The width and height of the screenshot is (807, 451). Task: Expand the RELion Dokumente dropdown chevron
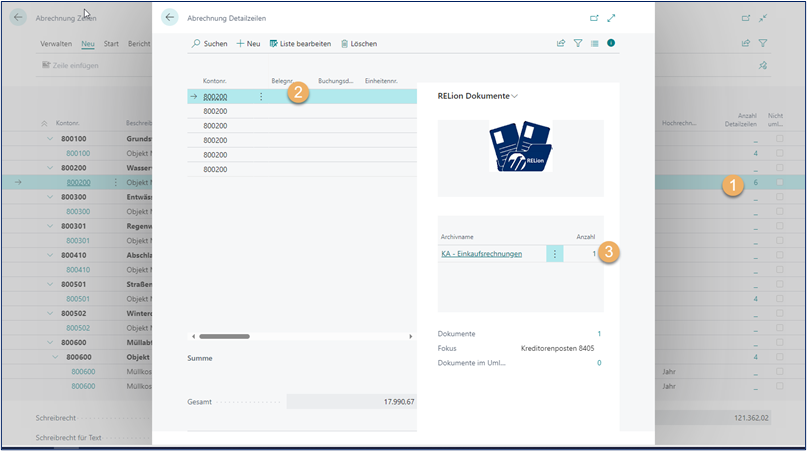click(x=515, y=97)
